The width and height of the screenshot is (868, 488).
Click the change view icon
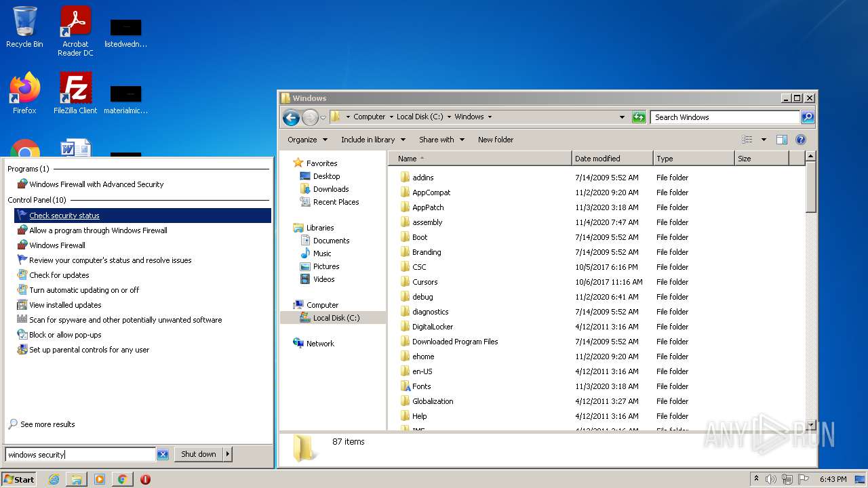[x=747, y=140]
